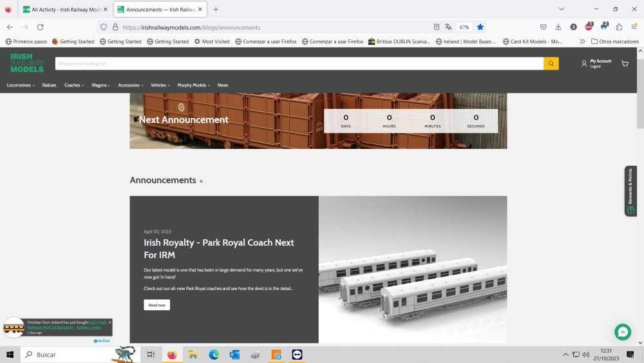This screenshot has width=644, height=363.
Task: Click the translate page icon
Action: pyautogui.click(x=448, y=27)
